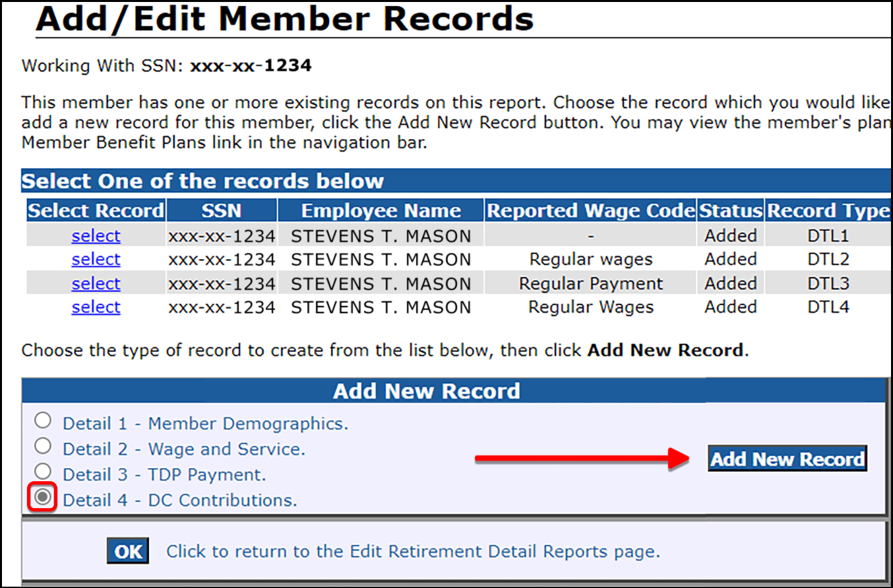Click select beside the DTL3 Regular Payment row

click(x=96, y=283)
